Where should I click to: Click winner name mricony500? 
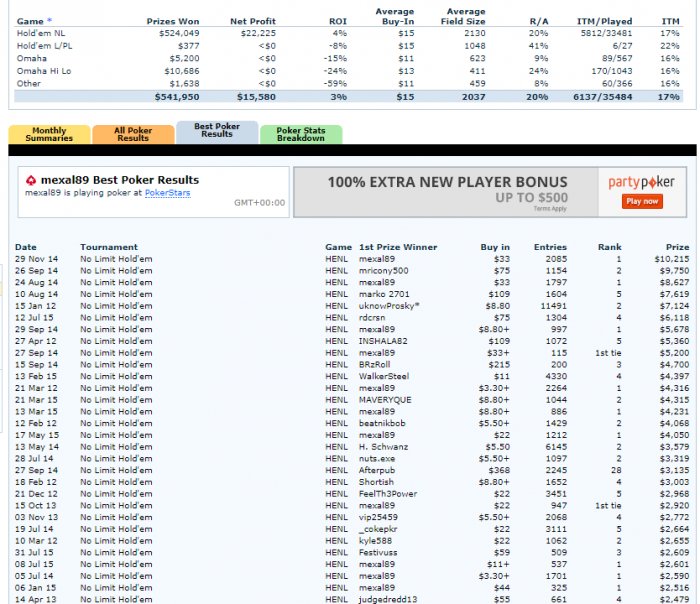click(383, 271)
